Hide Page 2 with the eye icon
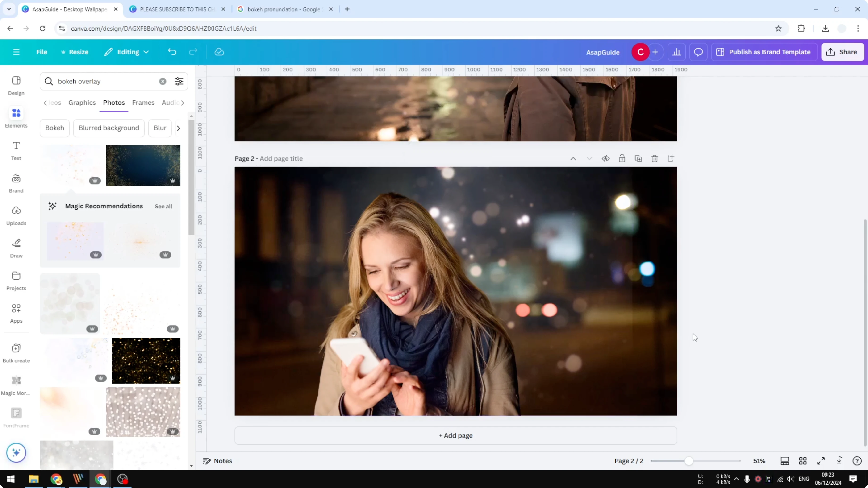The height and width of the screenshot is (488, 868). [x=605, y=158]
